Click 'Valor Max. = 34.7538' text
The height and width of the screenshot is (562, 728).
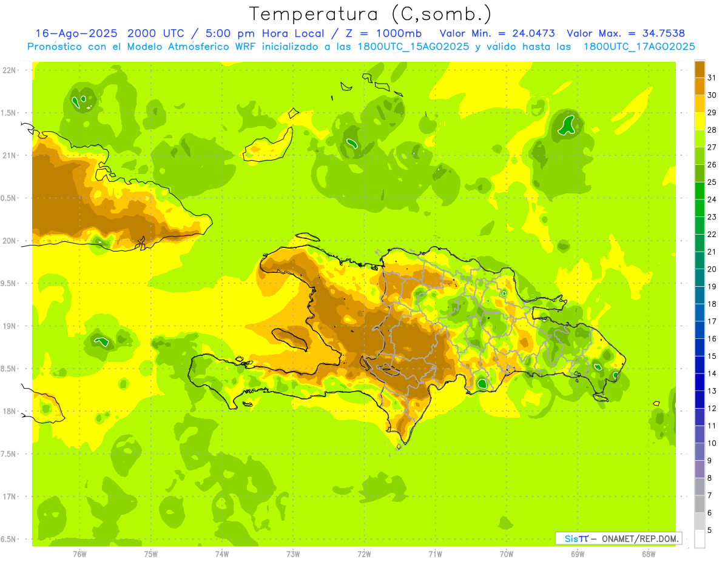point(625,33)
